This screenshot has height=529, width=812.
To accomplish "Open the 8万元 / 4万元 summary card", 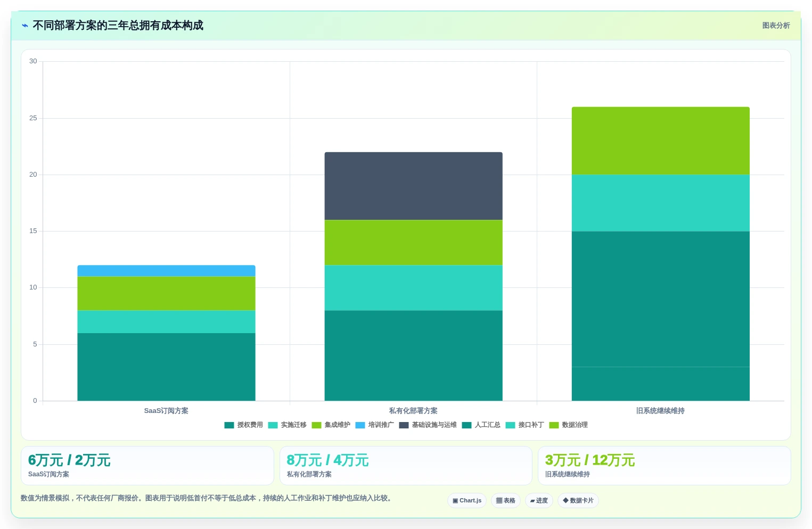I will click(x=406, y=466).
